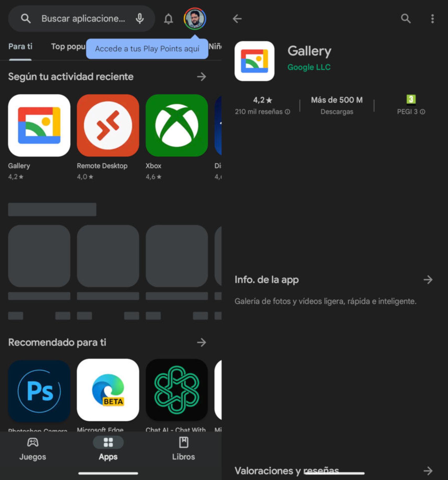Tap the search magnifier in Play Store home
Screen dimensions: 448x480
point(25,19)
